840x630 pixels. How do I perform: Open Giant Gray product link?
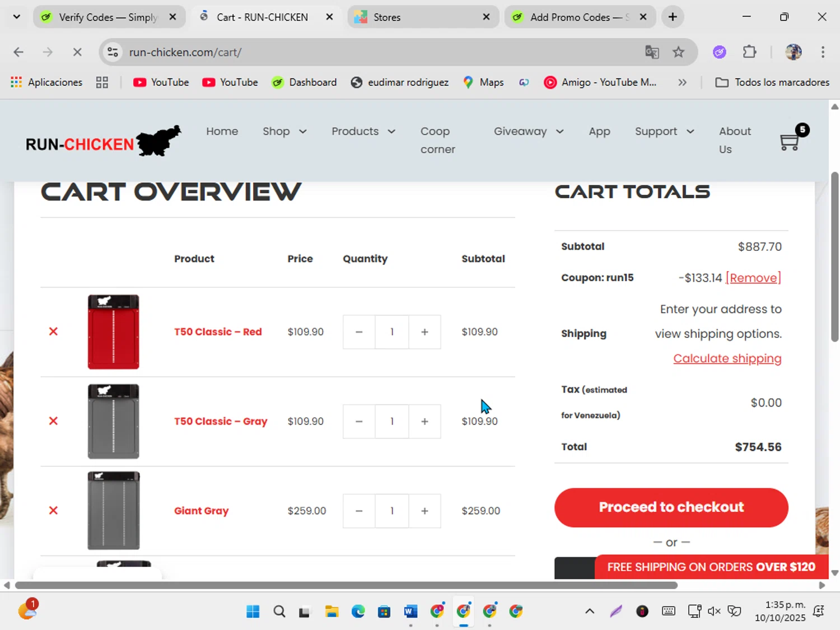[202, 511]
